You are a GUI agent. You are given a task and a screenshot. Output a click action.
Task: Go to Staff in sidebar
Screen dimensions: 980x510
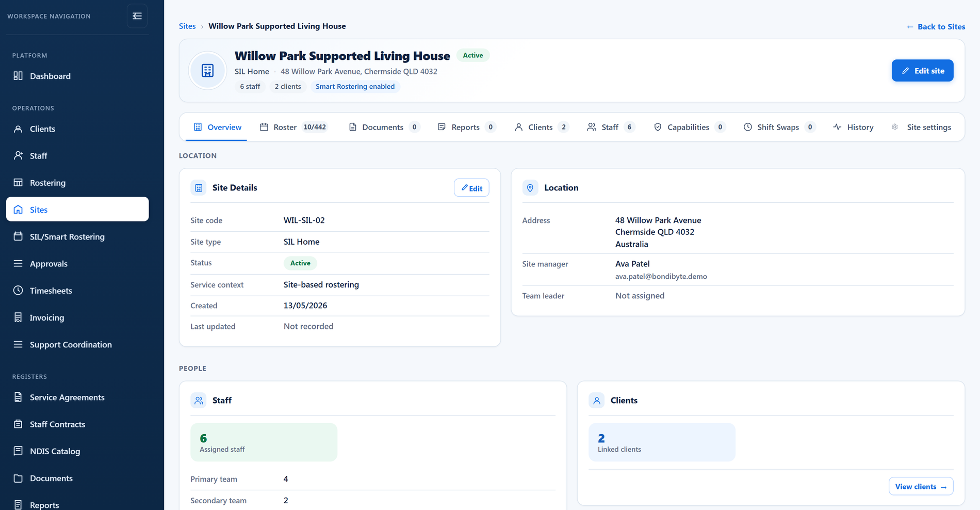click(x=77, y=156)
